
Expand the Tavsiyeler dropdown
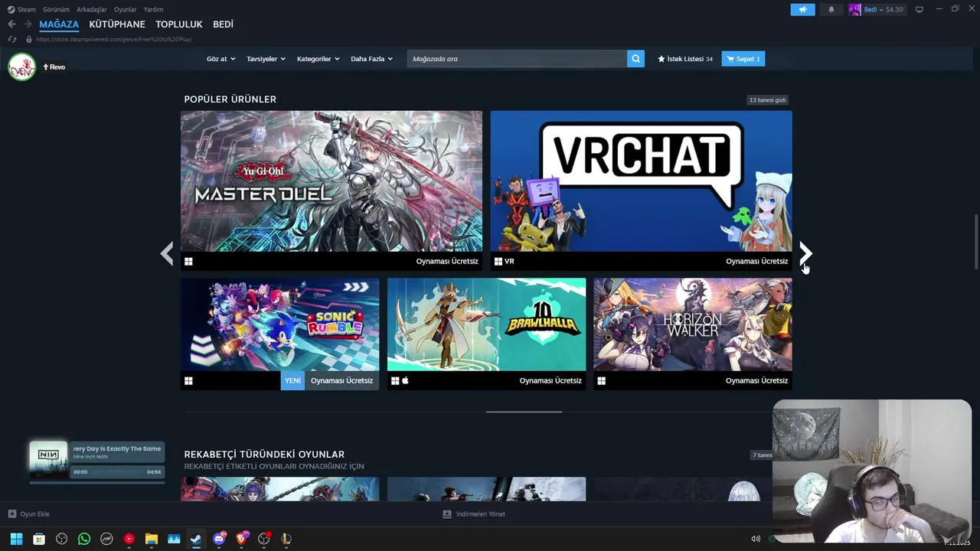click(266, 59)
